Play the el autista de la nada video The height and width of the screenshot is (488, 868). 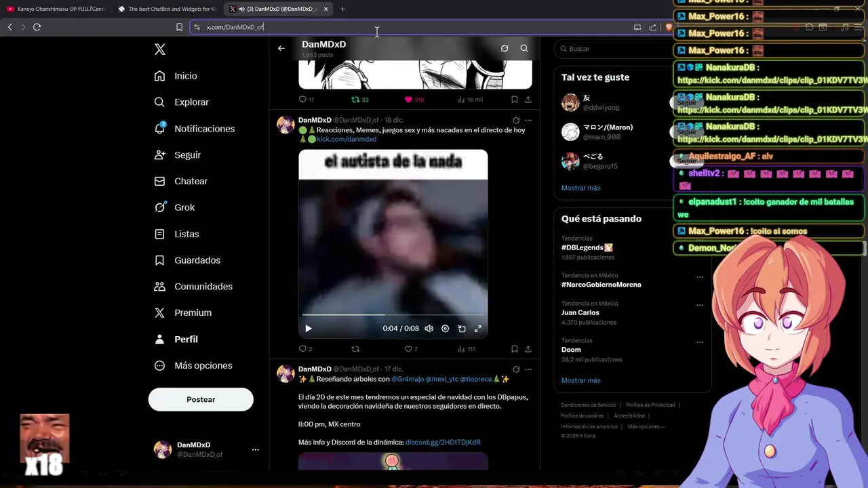(x=309, y=329)
